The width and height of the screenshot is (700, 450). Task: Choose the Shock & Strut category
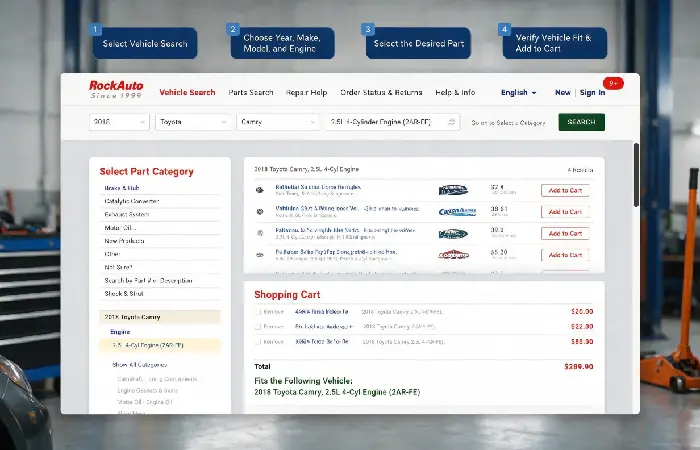coord(124,293)
